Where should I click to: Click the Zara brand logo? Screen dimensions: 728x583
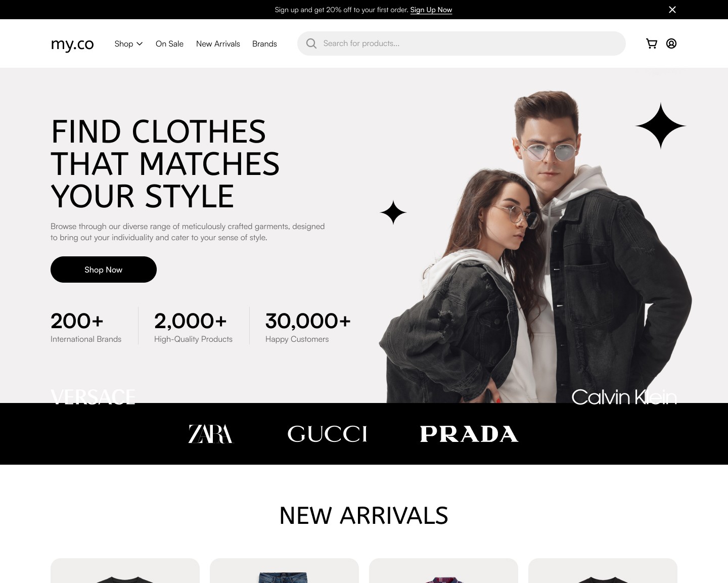(x=211, y=434)
